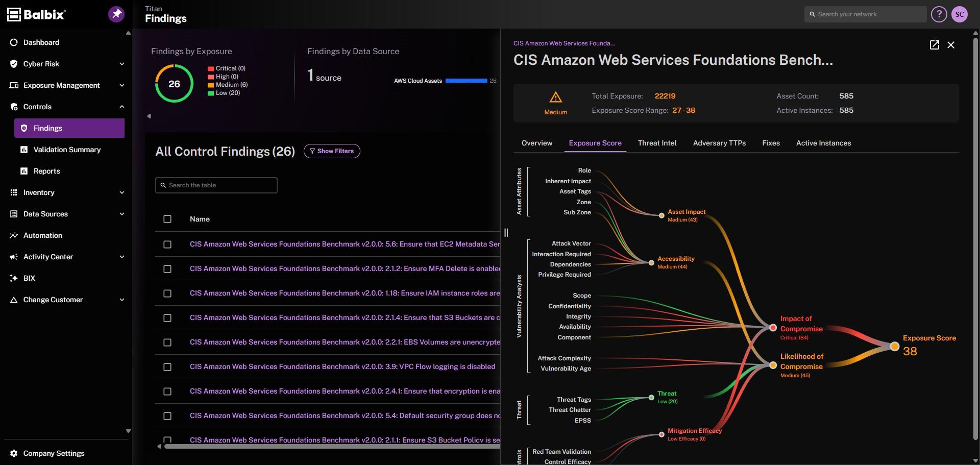This screenshot has height=465, width=980.
Task: Check the EC2 Metadata Service finding row
Action: 167,244
